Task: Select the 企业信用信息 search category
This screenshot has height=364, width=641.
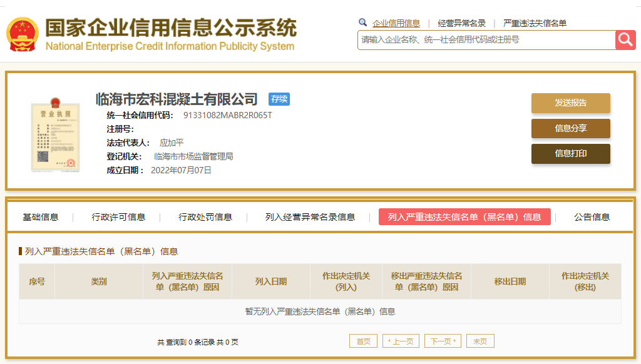Action: 396,23
